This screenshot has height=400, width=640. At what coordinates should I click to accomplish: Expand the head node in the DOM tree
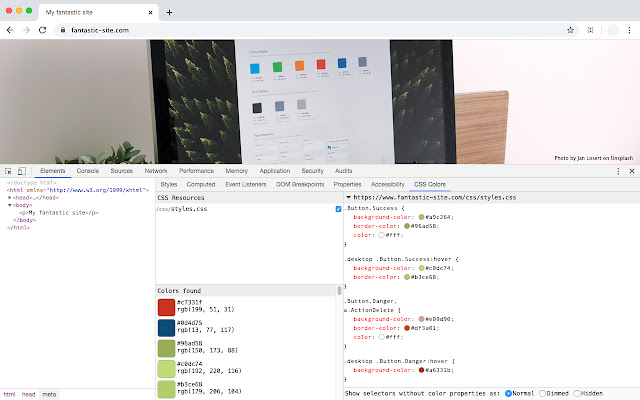click(x=10, y=198)
